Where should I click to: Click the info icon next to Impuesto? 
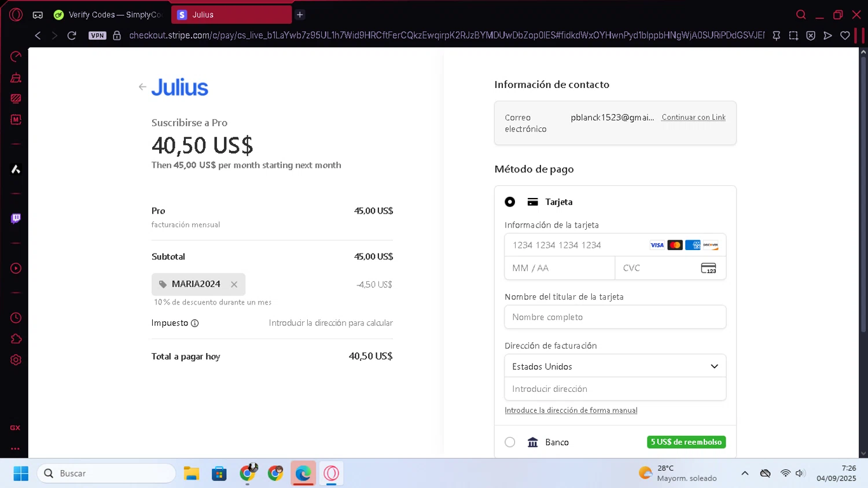coord(195,324)
